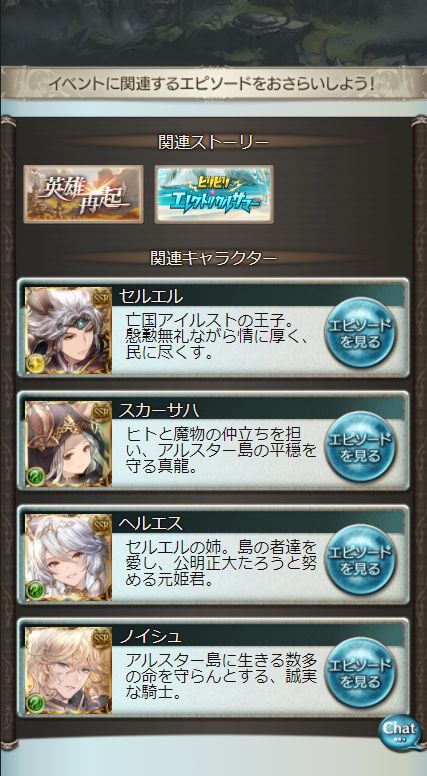Select セルエル's character portrait
This screenshot has height=776, width=427.
(68, 330)
